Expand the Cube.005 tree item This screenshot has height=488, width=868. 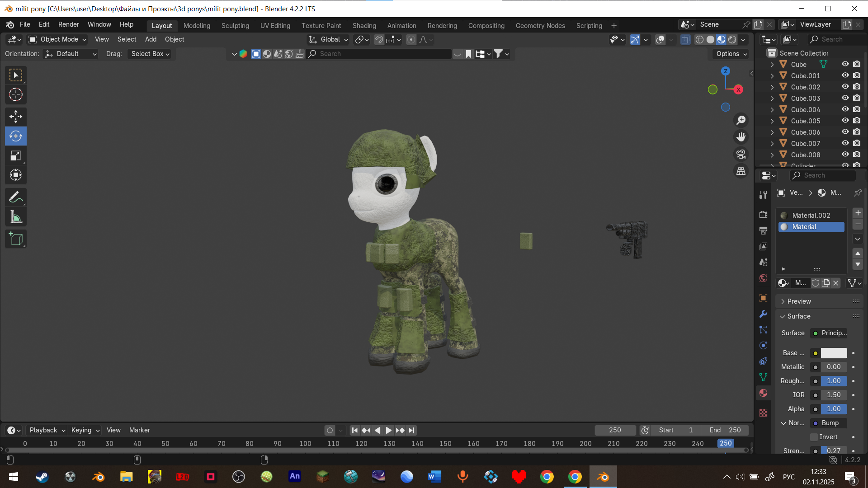[772, 121]
